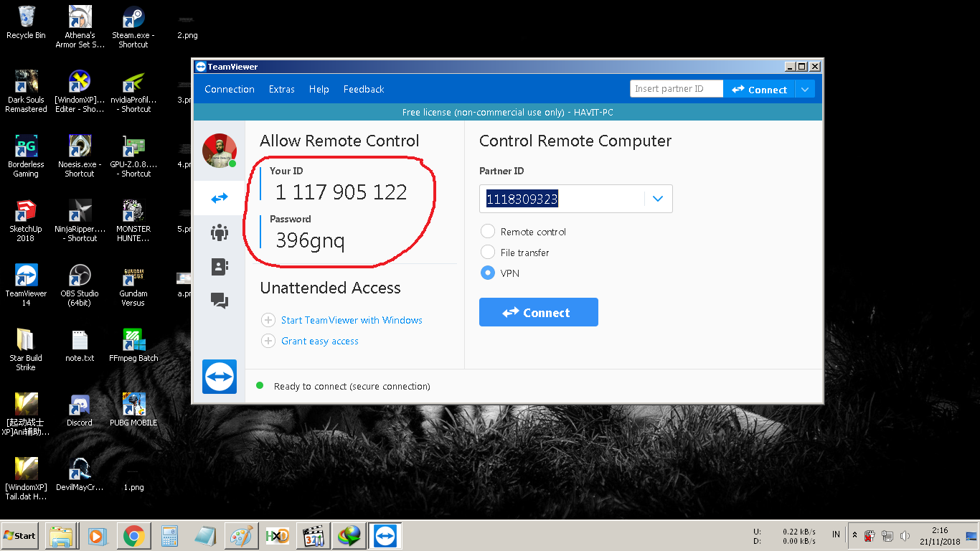
Task: Open Recycle Bin on the desktop
Action: click(26, 23)
